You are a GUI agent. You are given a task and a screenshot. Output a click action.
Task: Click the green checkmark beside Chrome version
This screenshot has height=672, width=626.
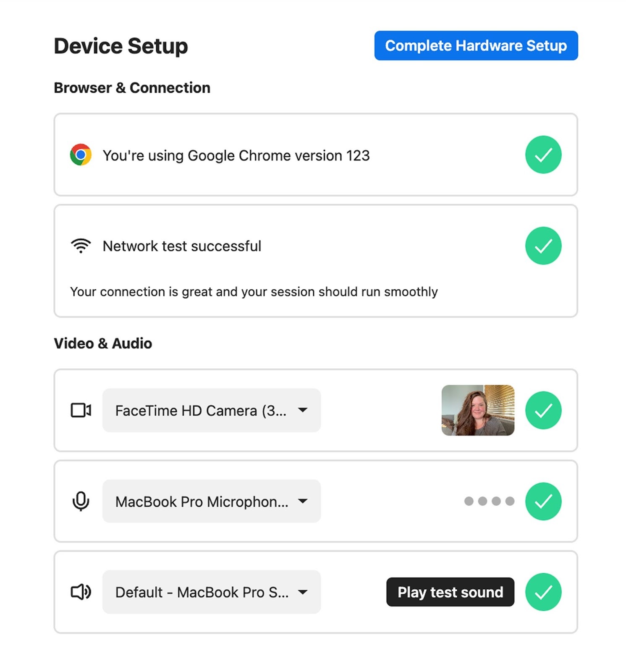point(543,155)
